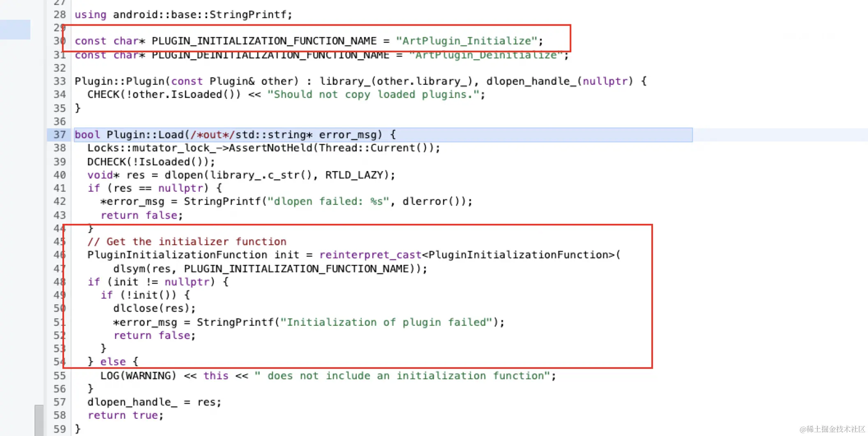Viewport: 868px width, 436px height.
Task: Click line number 33 in the gutter
Action: coord(60,81)
